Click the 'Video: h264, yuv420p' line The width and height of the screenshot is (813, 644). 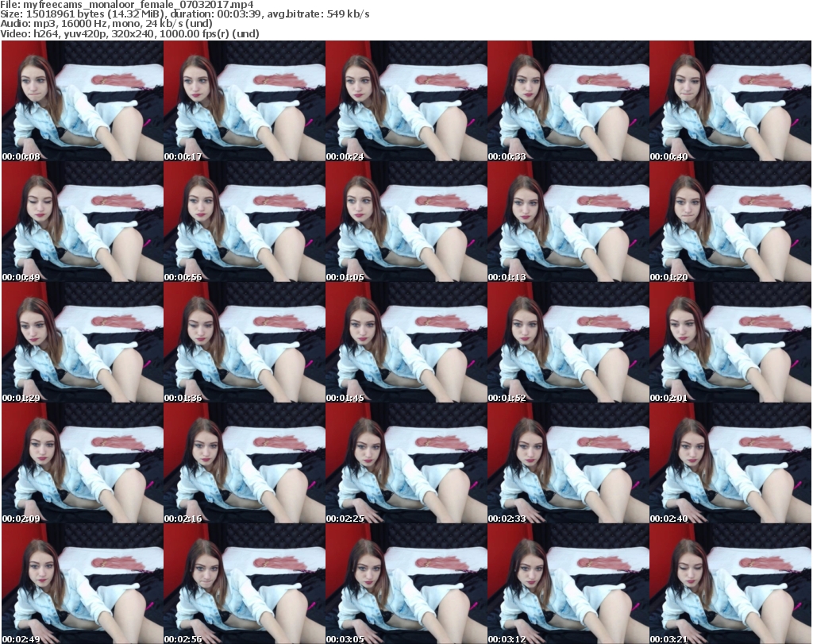point(129,33)
